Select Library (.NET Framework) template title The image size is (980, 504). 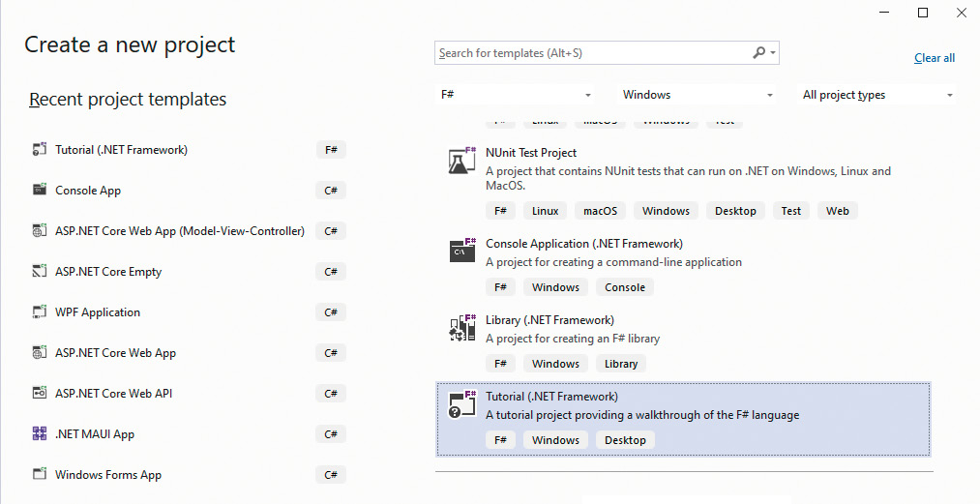tap(549, 320)
